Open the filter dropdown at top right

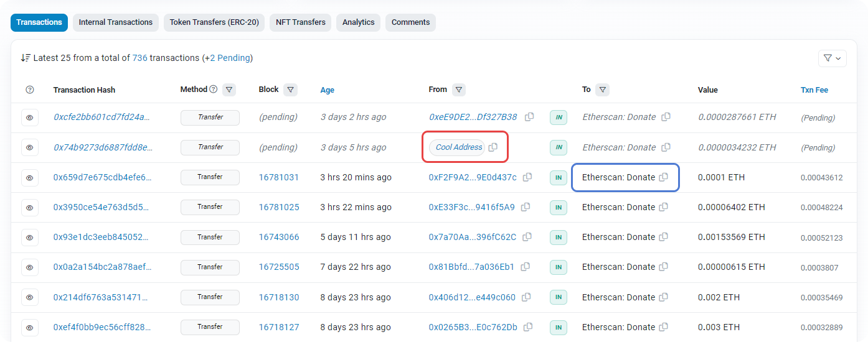tap(832, 58)
